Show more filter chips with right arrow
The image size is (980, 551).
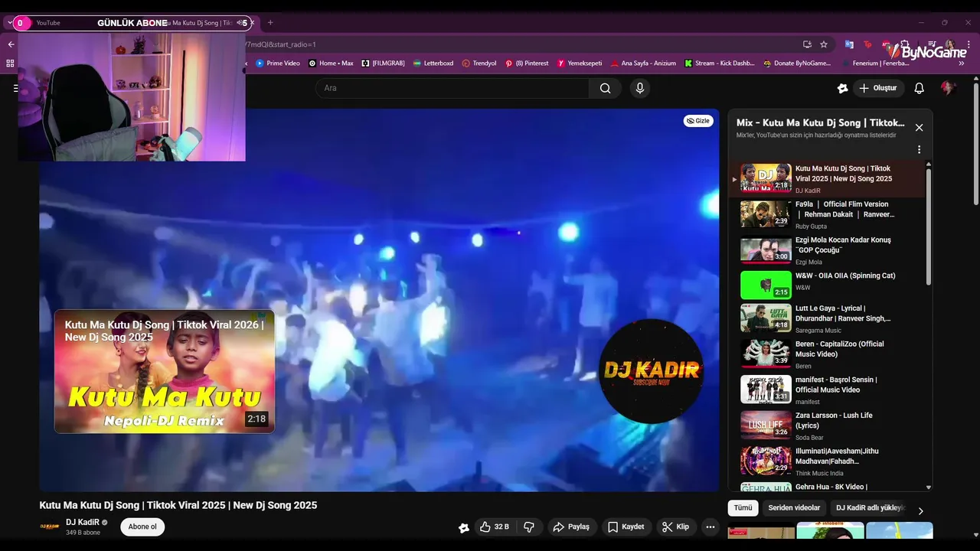pyautogui.click(x=921, y=510)
